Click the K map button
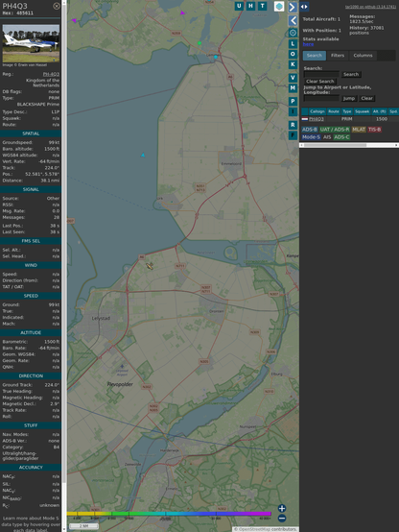The width and height of the screenshot is (399, 532). tap(293, 64)
